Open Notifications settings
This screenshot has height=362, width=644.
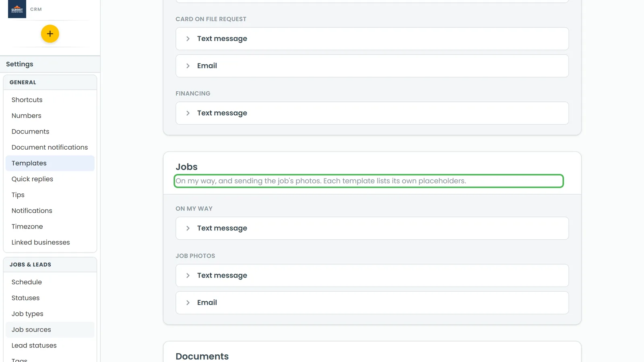(50, 211)
